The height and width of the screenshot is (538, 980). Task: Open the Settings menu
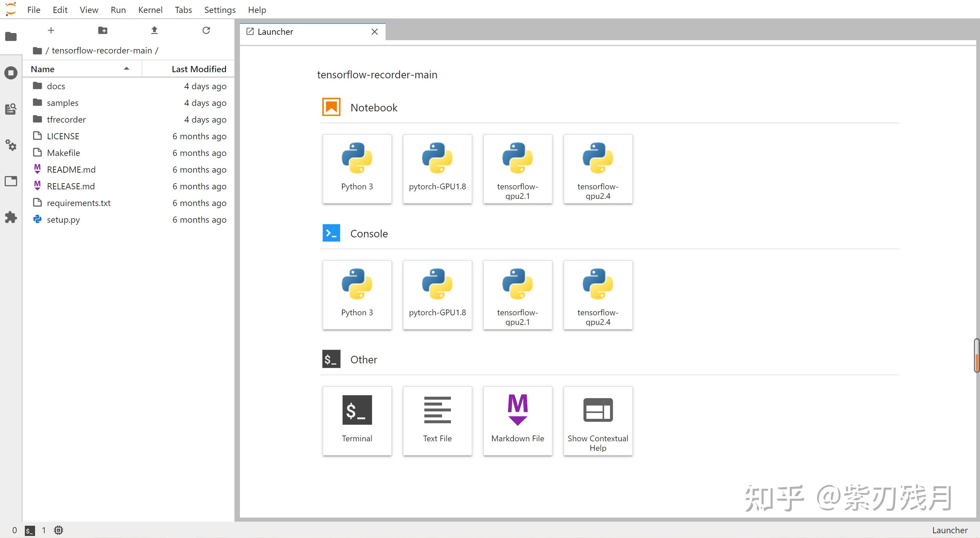click(x=219, y=10)
